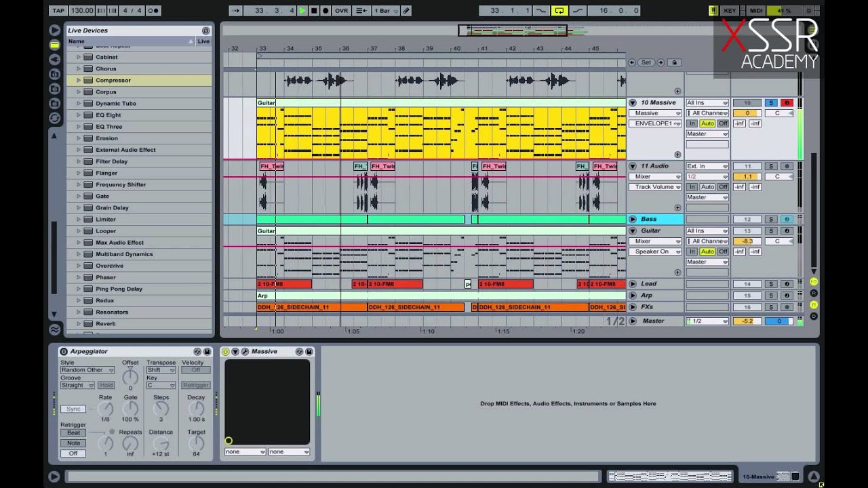Adjust Guitar track volume -8.3 slider
Viewport: 868px width, 488px height.
click(747, 241)
